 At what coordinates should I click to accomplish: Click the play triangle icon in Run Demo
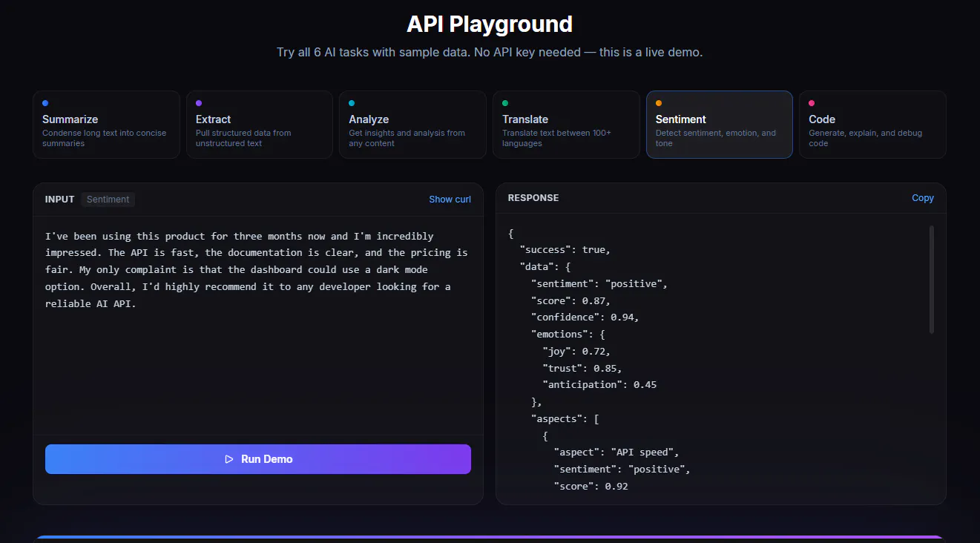point(229,459)
